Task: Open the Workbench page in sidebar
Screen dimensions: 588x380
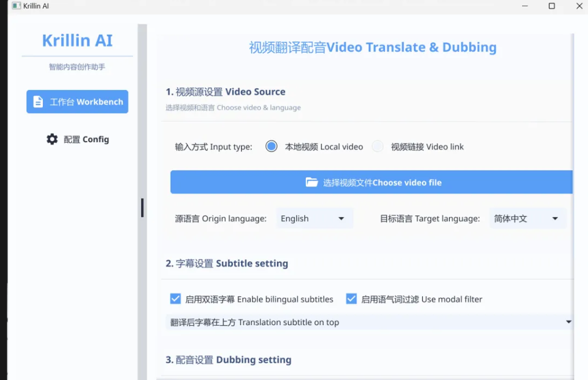Action: point(77,102)
